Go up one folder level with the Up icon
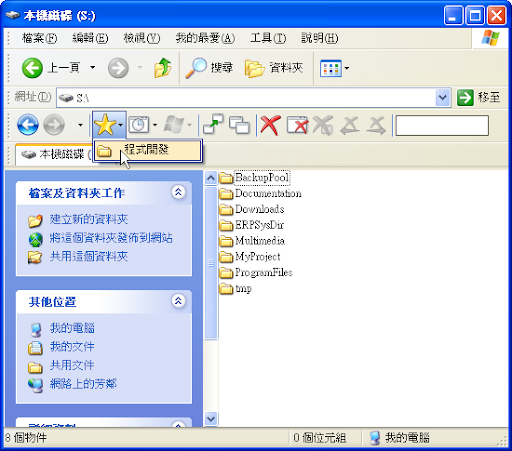Viewport: 512px width, 451px height. pos(163,68)
